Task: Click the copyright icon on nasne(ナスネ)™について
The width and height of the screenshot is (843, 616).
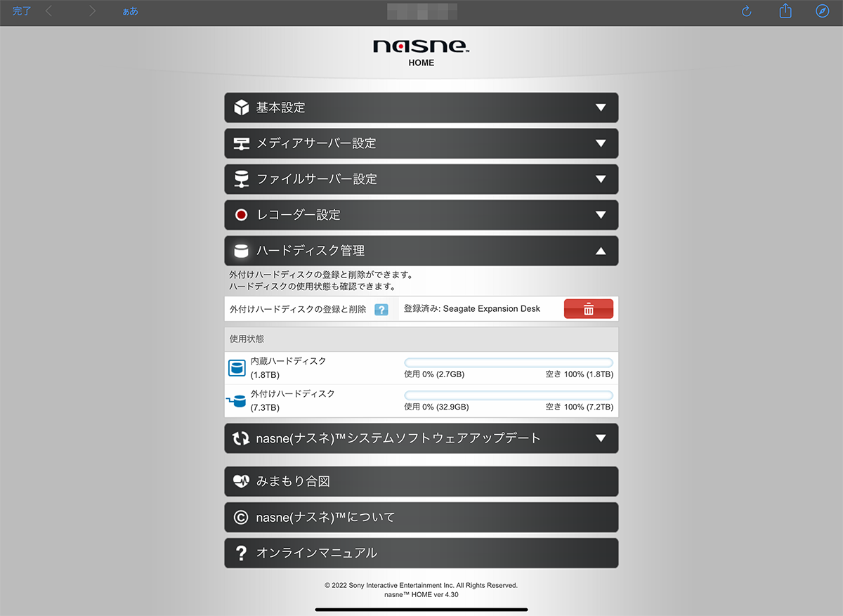Action: [242, 517]
